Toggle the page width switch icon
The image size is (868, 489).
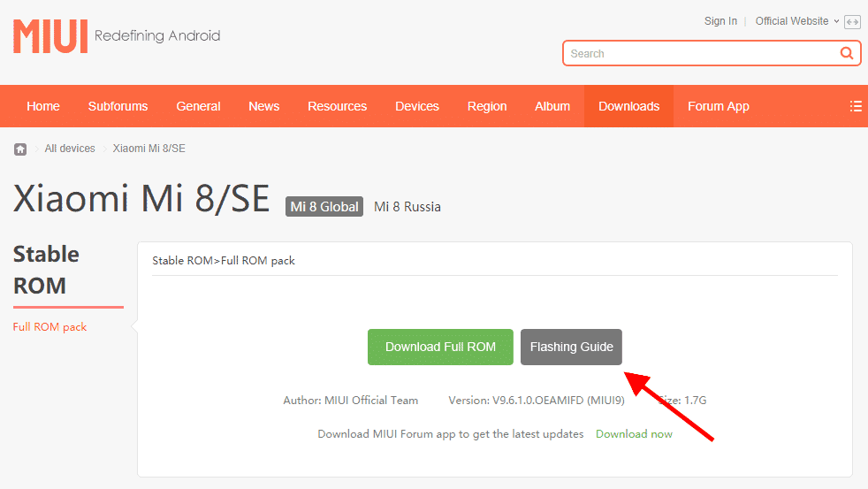pyautogui.click(x=852, y=22)
